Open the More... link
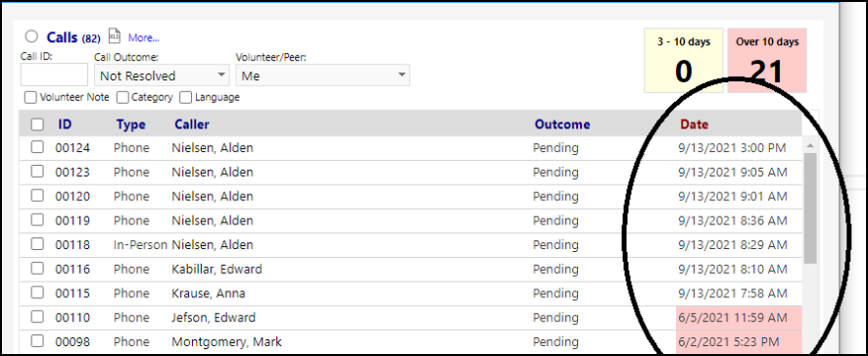Screen dimensions: 868x356 click(144, 37)
